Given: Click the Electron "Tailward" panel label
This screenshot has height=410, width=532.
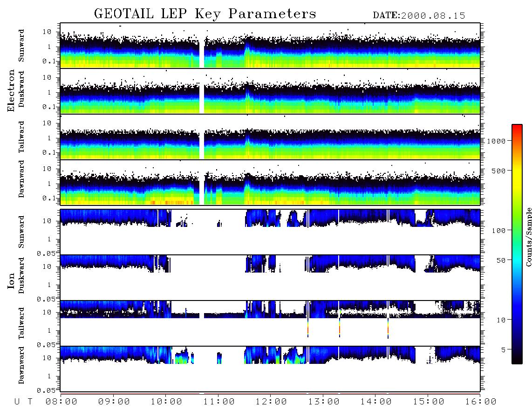Looking at the screenshot, I should (21, 137).
